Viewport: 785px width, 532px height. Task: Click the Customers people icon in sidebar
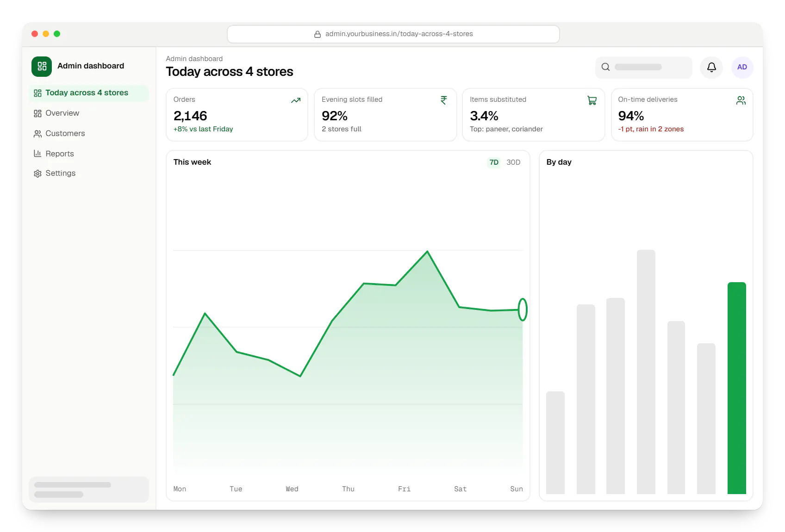point(37,134)
